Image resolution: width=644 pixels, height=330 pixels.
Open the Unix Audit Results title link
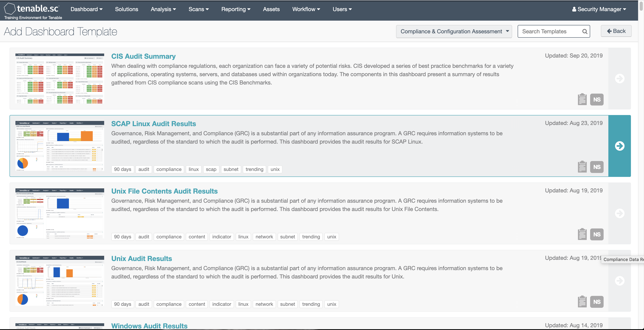pos(142,258)
